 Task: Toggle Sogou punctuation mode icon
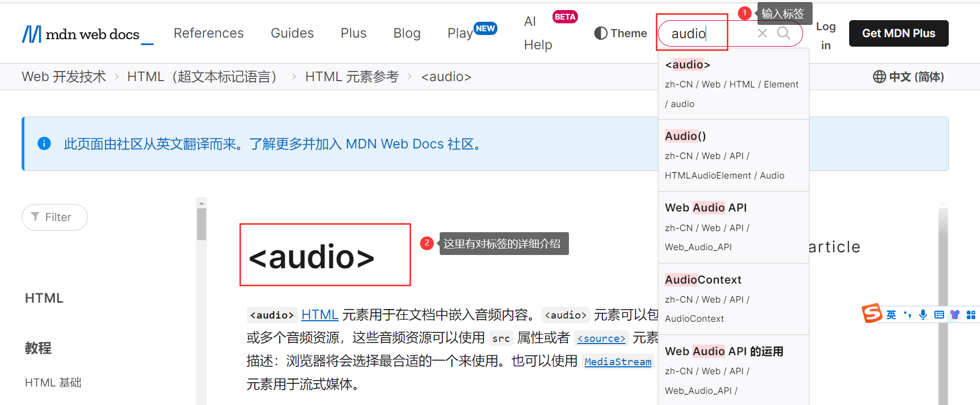907,315
